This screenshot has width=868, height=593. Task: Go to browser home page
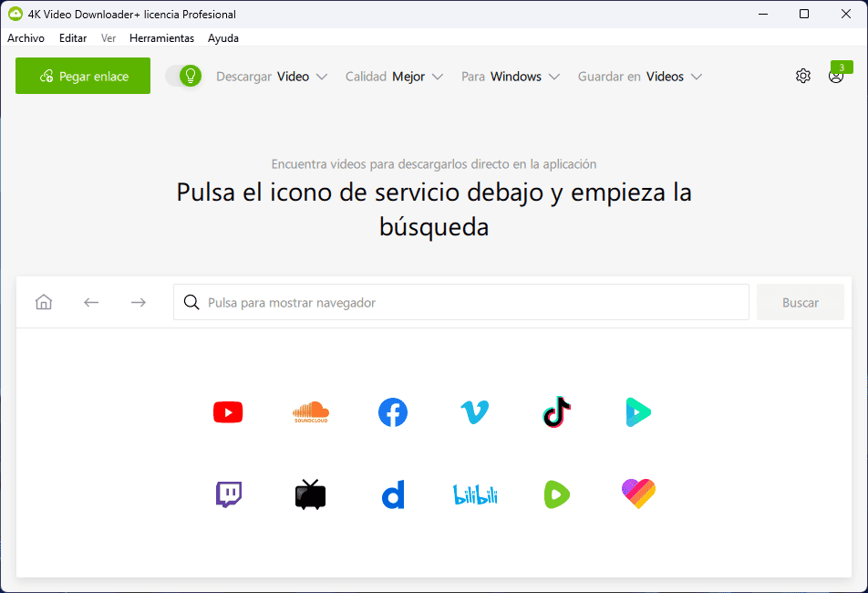pos(44,302)
